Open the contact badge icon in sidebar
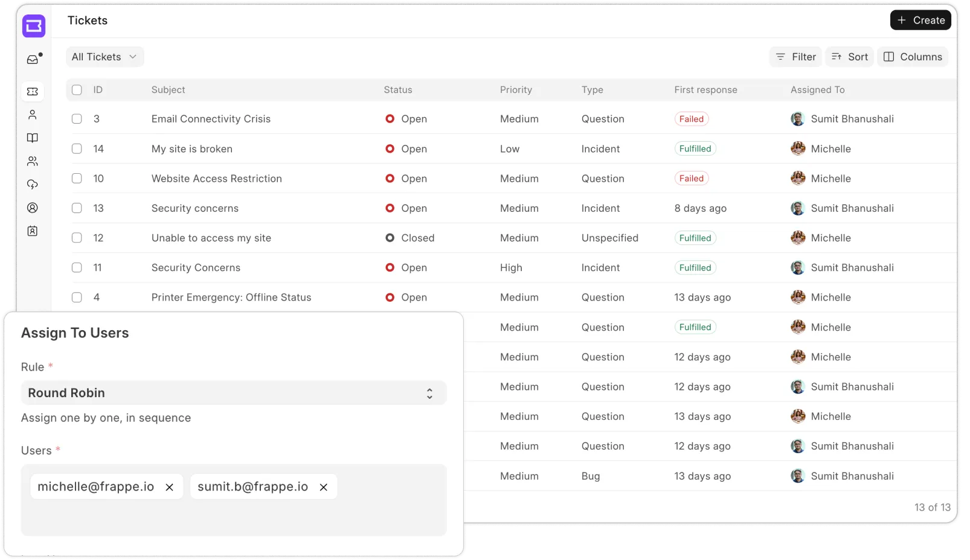 click(33, 231)
